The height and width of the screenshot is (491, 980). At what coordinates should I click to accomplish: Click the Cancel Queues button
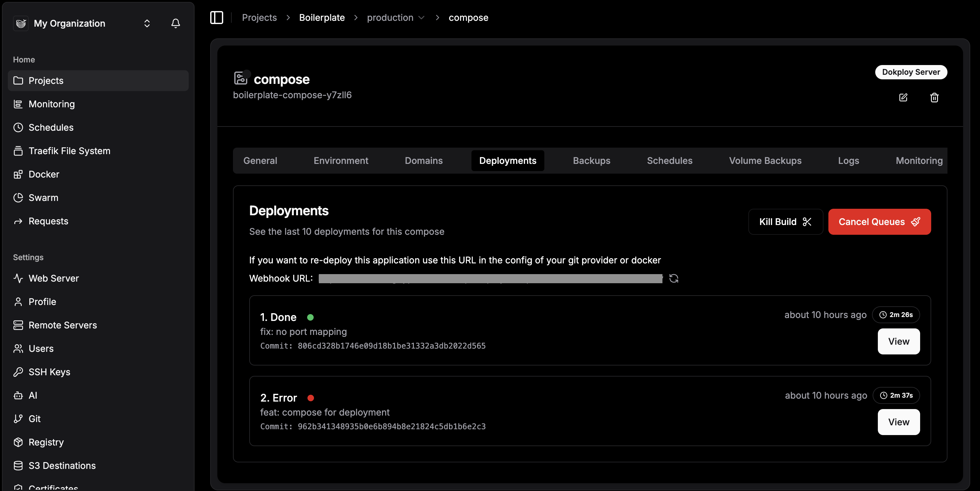click(x=879, y=222)
